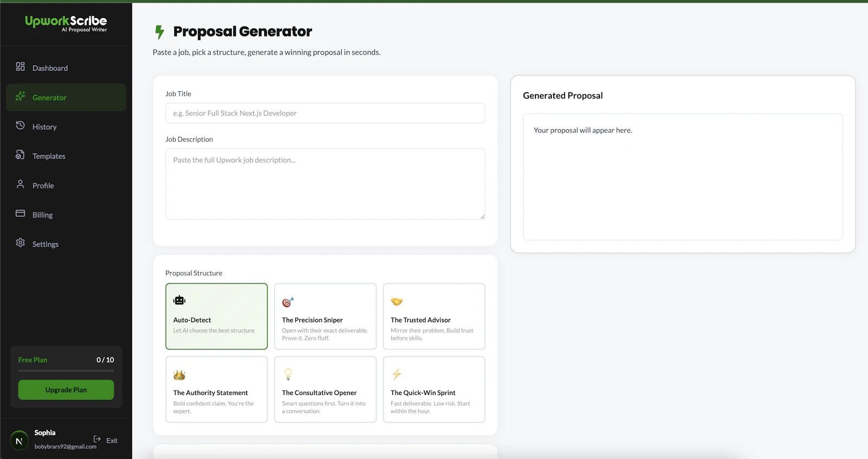Click the Sophia username text
This screenshot has height=459, width=868.
coord(45,432)
